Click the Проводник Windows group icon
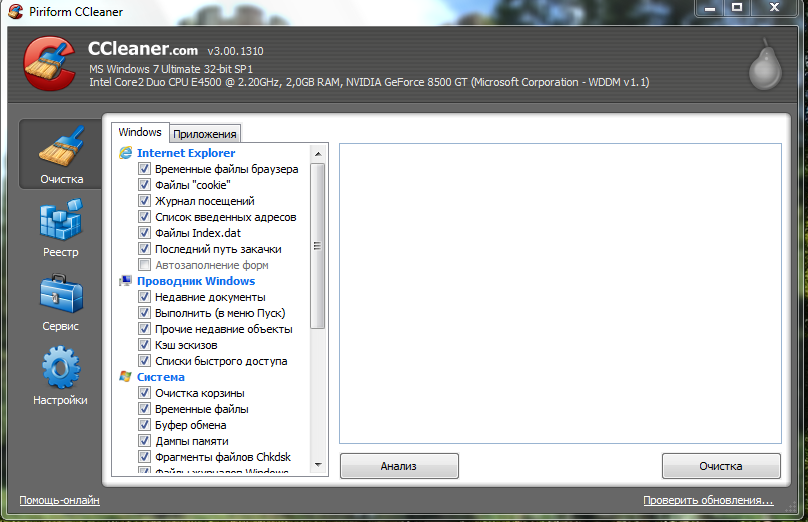This screenshot has height=522, width=808. coord(126,281)
